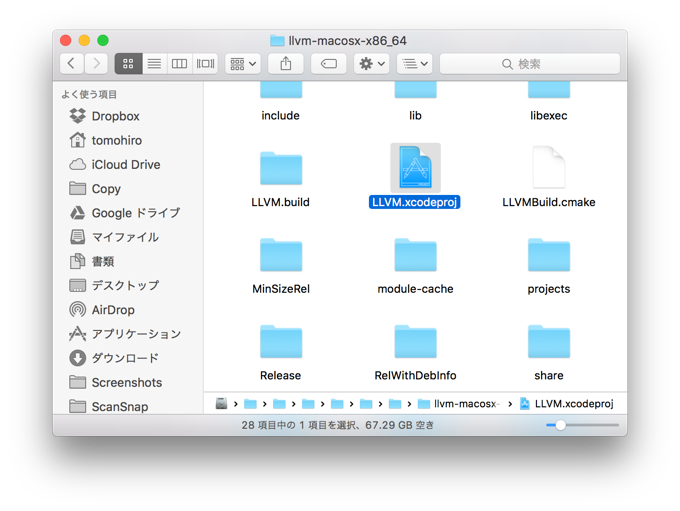The height and width of the screenshot is (511, 680).
Task: Open 書類 in the sidebar
Action: (92, 261)
